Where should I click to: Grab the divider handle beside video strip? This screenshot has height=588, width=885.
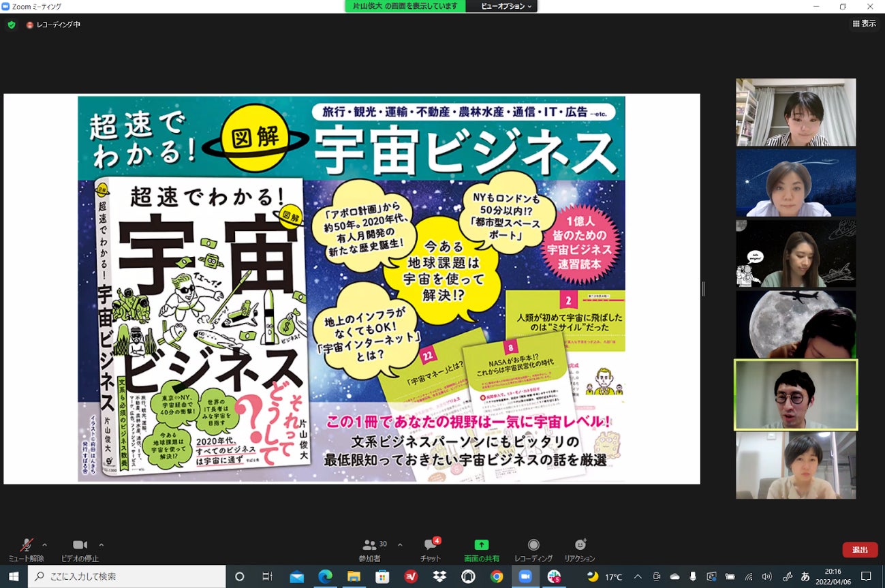point(703,289)
